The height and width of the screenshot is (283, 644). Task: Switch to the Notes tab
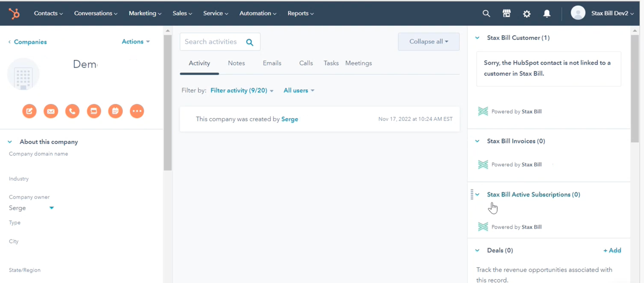coord(236,63)
